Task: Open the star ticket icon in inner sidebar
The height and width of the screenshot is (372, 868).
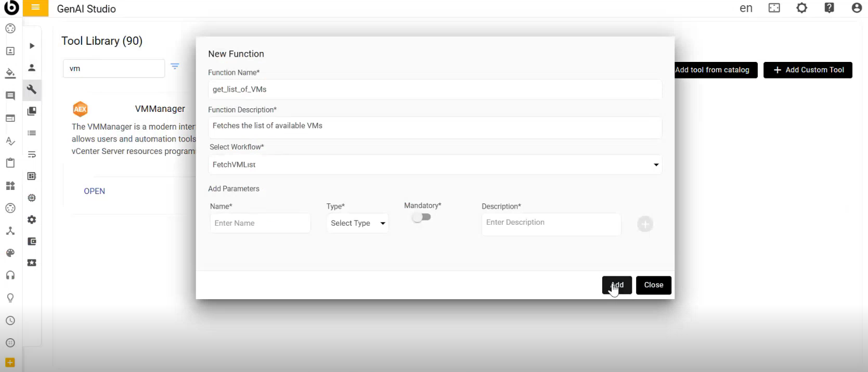Action: (x=32, y=263)
